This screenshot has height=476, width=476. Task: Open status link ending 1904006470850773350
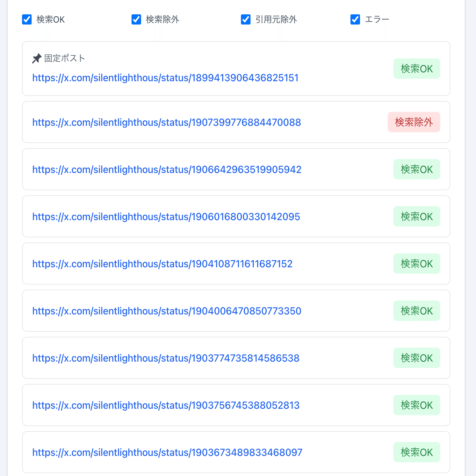click(x=167, y=311)
